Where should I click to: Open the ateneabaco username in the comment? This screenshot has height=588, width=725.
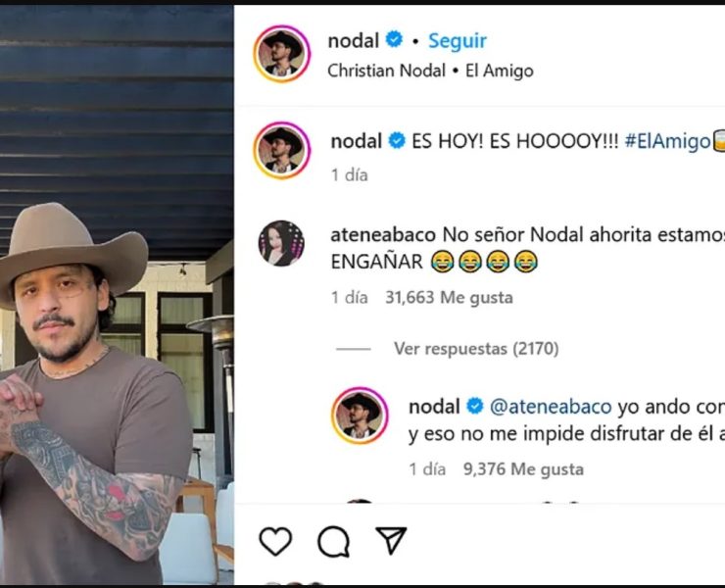pyautogui.click(x=383, y=235)
